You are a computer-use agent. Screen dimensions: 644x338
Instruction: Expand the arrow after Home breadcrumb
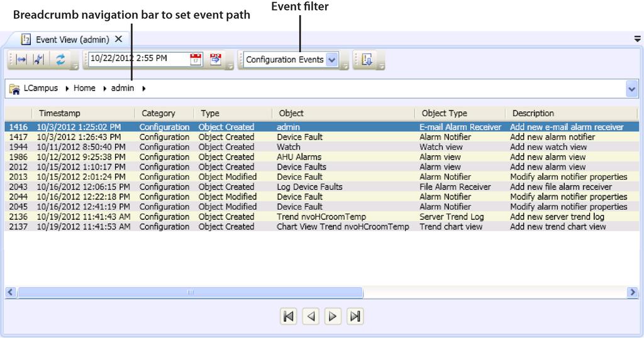(x=105, y=89)
